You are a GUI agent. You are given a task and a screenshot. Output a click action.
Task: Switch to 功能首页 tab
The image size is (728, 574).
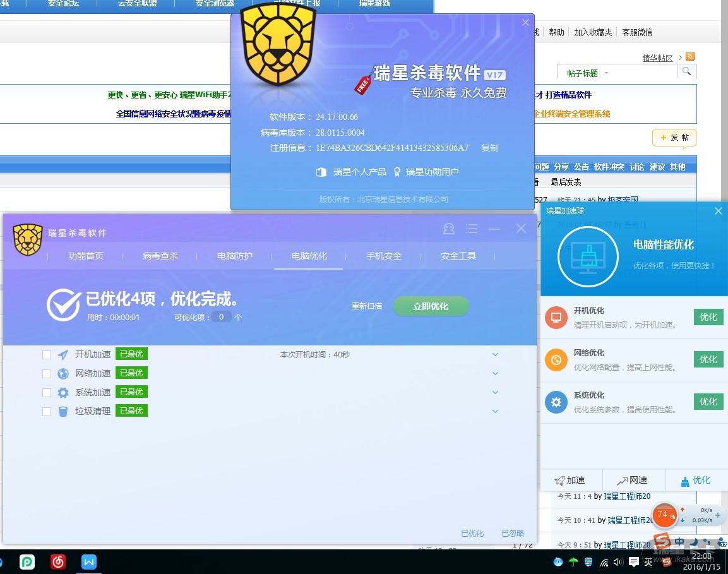(x=86, y=256)
